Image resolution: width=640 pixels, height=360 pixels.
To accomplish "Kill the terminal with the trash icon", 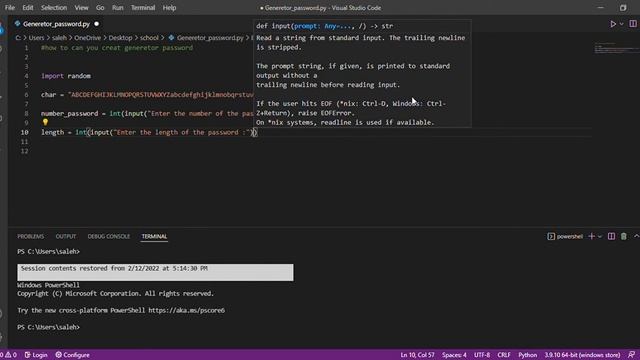I will (x=623, y=236).
